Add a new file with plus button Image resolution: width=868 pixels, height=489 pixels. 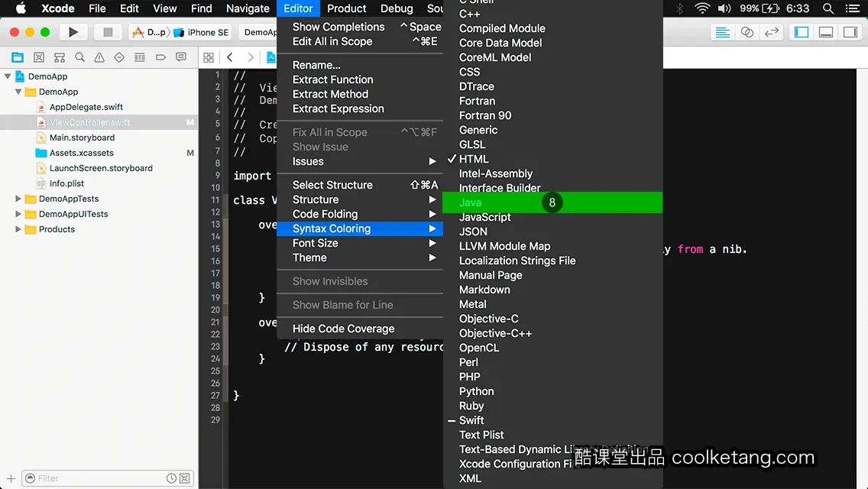point(11,478)
